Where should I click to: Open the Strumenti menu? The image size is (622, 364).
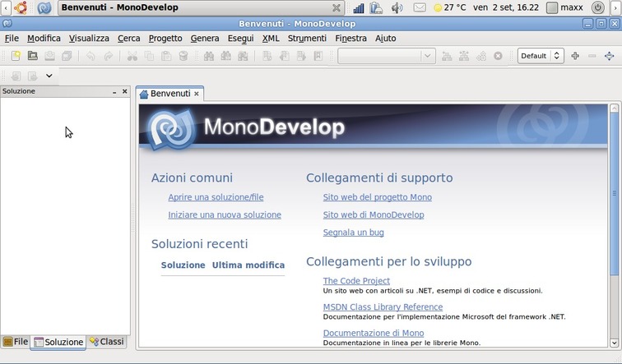[307, 38]
